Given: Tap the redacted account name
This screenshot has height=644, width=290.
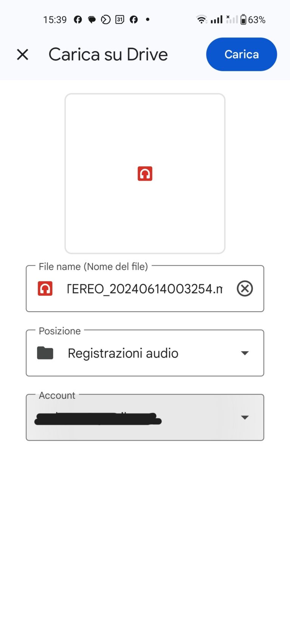Looking at the screenshot, I should pyautogui.click(x=98, y=419).
